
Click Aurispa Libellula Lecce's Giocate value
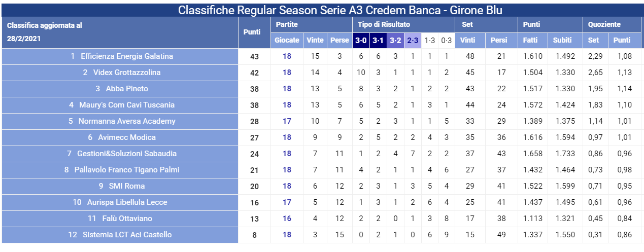click(x=287, y=202)
